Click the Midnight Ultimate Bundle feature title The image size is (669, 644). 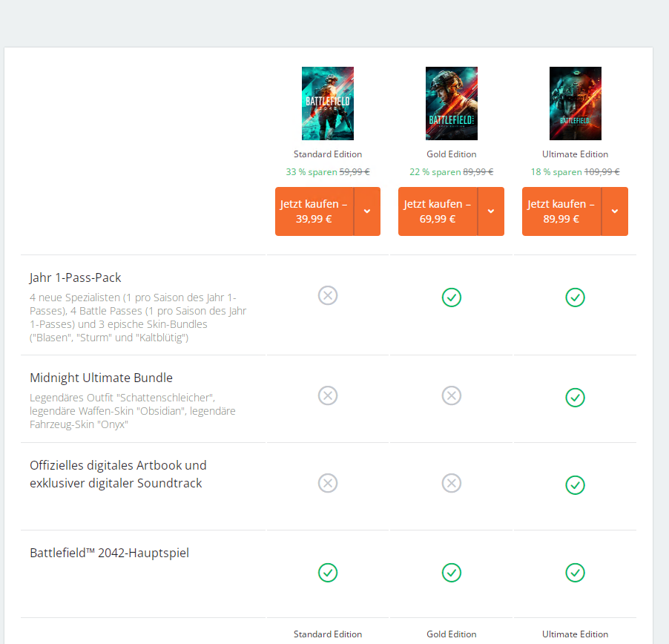point(101,378)
